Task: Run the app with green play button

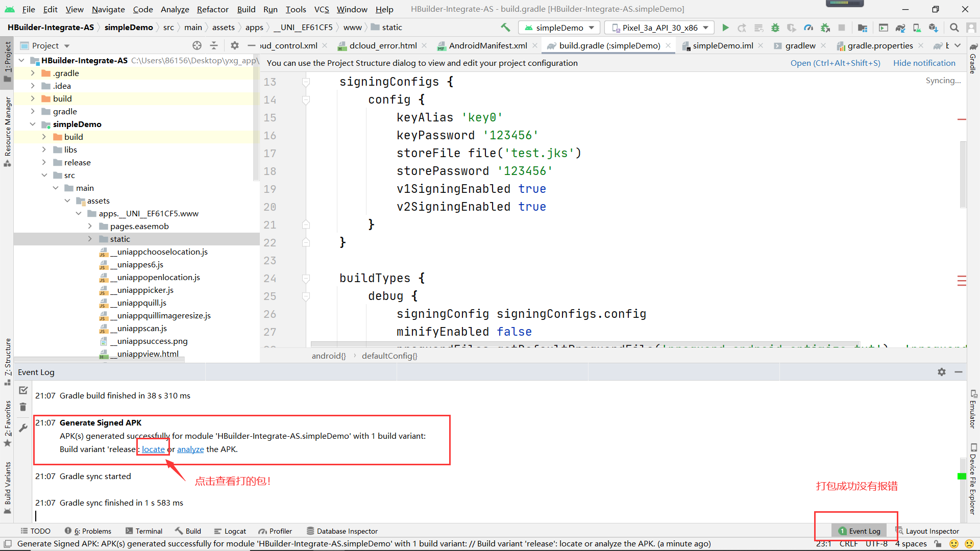Action: coord(725,28)
